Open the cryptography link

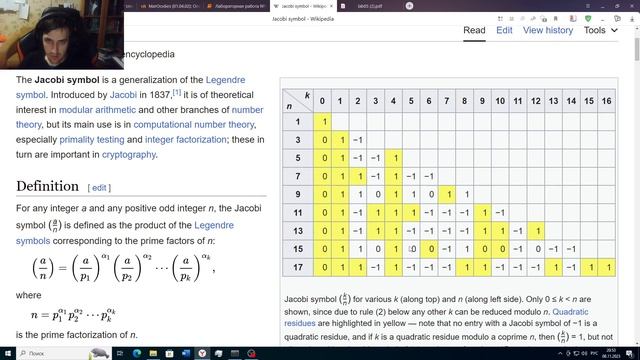tap(129, 155)
